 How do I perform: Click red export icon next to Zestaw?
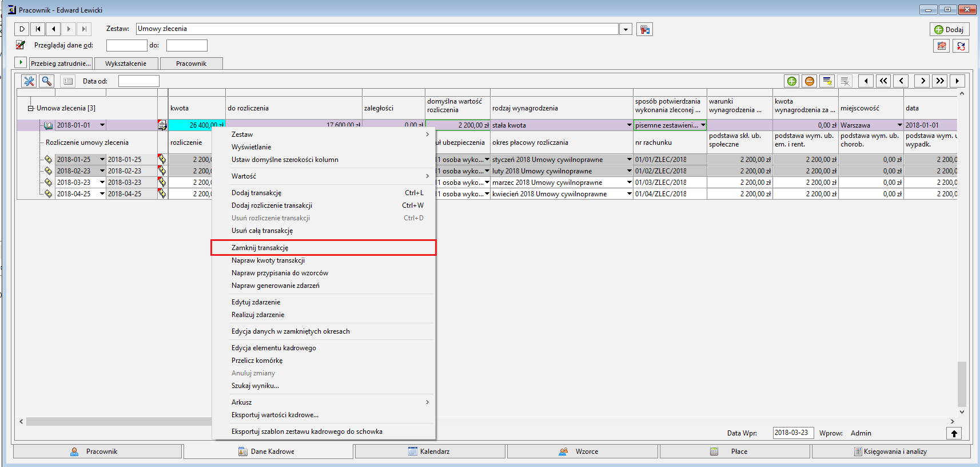click(645, 30)
